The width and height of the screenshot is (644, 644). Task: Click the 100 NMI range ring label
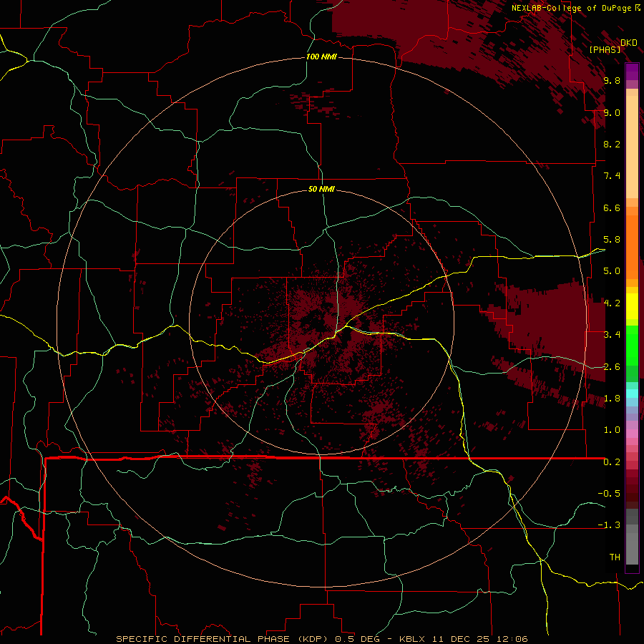point(321,57)
